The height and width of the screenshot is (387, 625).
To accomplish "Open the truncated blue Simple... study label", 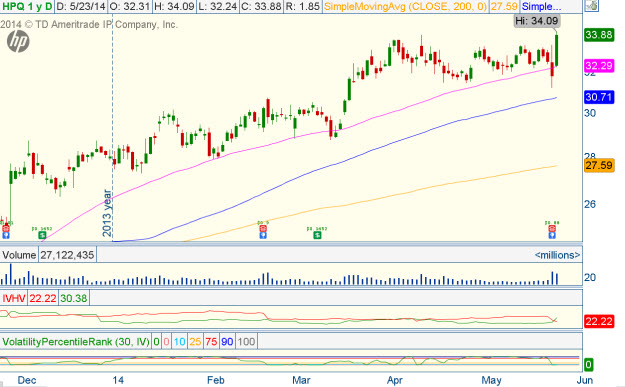I will point(541,6).
